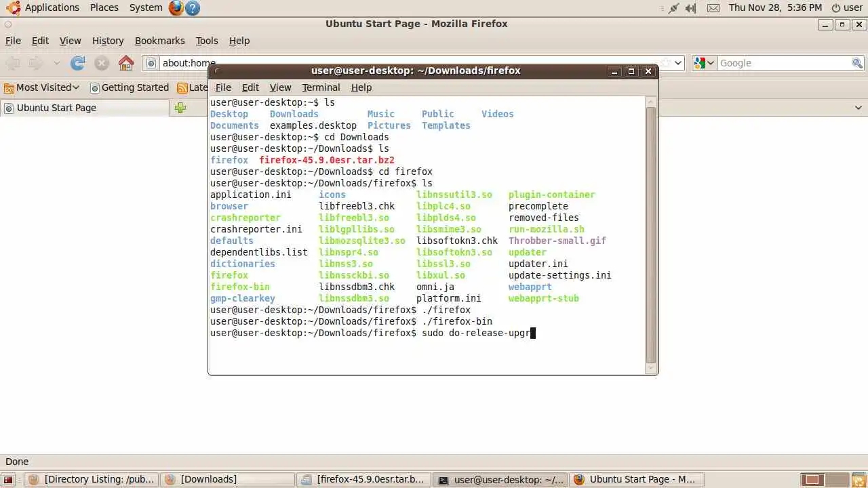This screenshot has height=488, width=868.
Task: Click 'examples.desktop' in terminal output
Action: pyautogui.click(x=313, y=125)
